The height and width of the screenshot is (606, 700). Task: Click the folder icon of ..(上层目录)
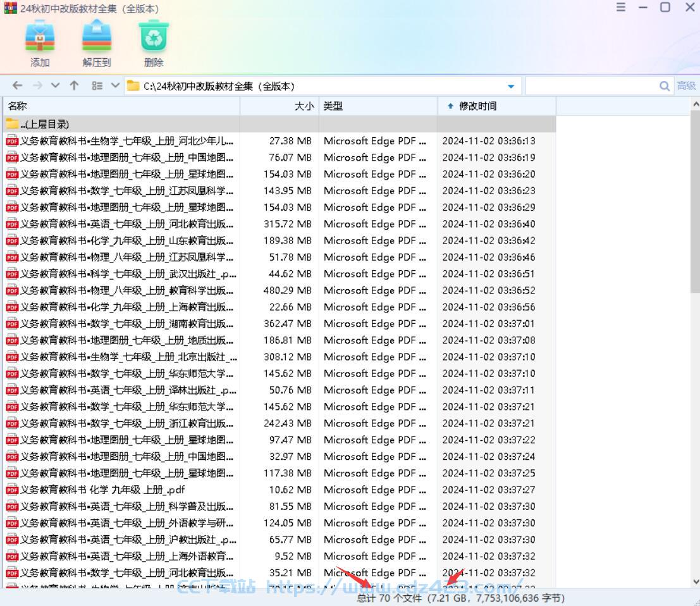pos(12,124)
